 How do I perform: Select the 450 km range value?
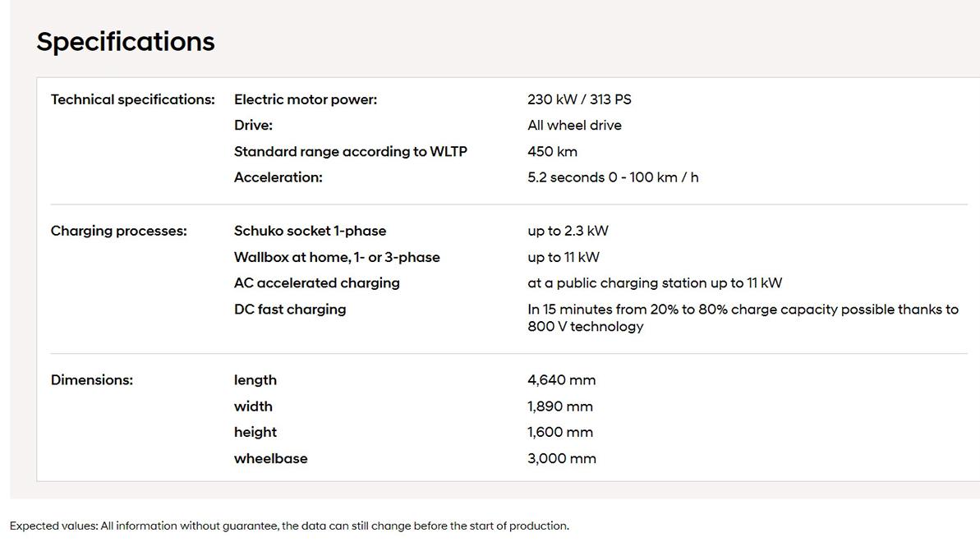pyautogui.click(x=553, y=151)
